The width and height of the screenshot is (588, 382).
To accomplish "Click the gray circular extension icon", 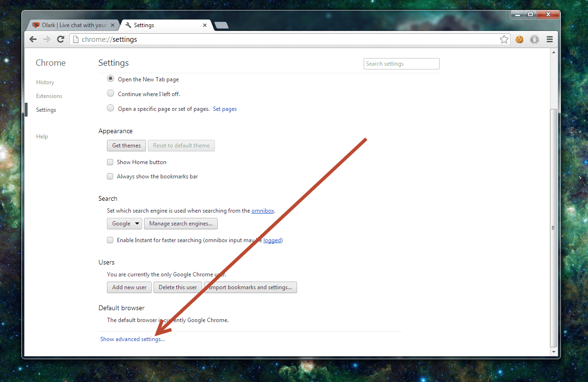I will (x=534, y=39).
